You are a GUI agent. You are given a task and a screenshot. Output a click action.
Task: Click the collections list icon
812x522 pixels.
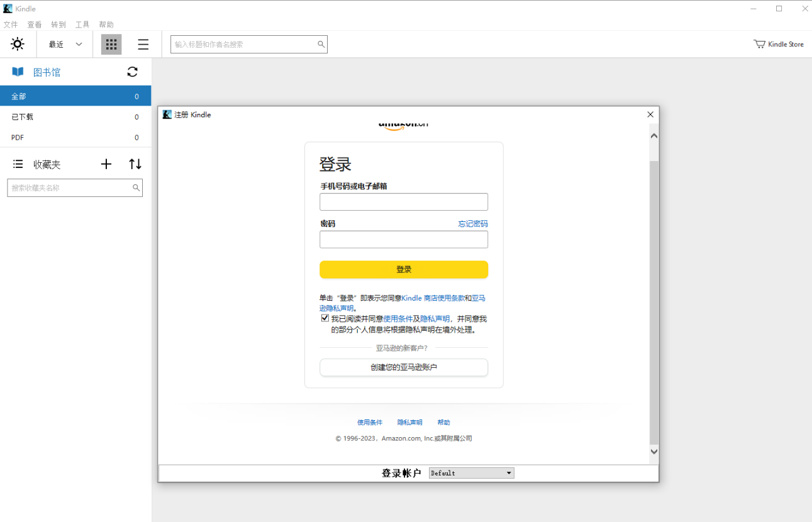18,164
